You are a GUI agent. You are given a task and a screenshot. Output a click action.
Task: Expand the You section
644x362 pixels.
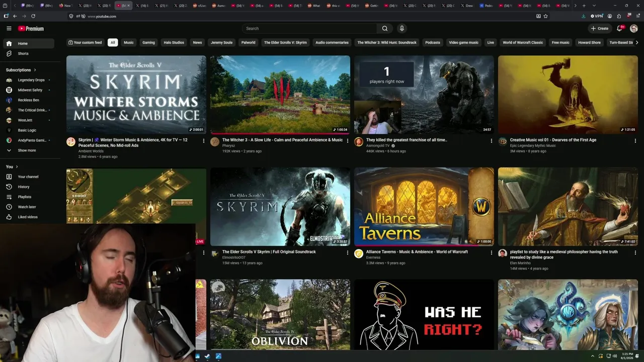pos(12,166)
